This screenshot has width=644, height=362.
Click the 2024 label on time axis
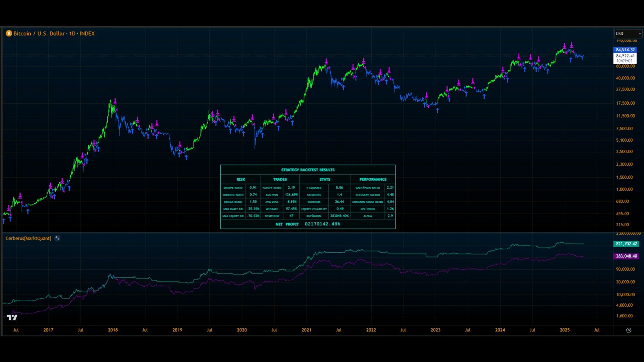pos(500,330)
